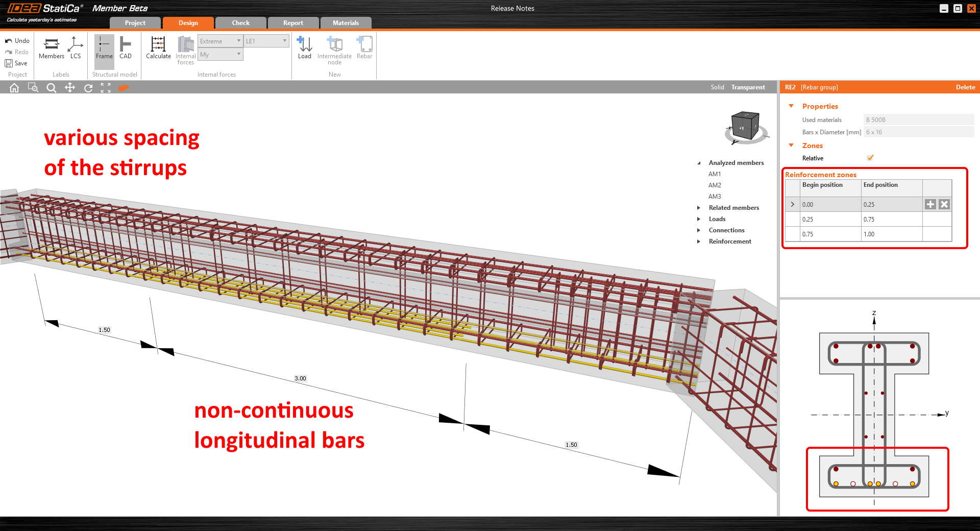Uncheck the Relative checkbox under Zones
980x531 pixels.
coord(870,158)
